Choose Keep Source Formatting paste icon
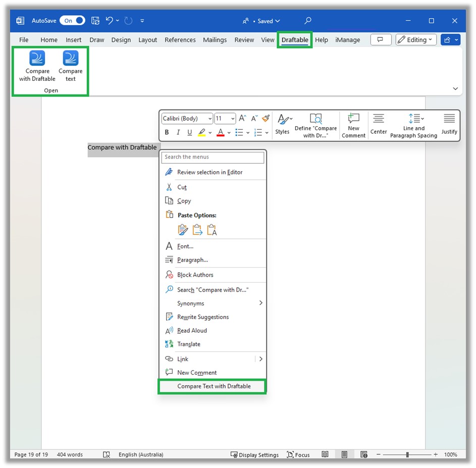The width and height of the screenshot is (476, 468). pyautogui.click(x=183, y=230)
